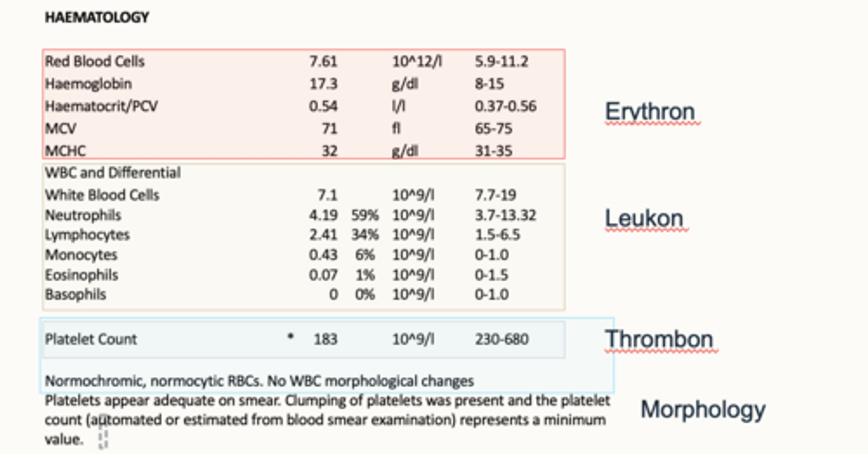This screenshot has width=868, height=454.
Task: Select the Leukon label
Action: tap(644, 219)
